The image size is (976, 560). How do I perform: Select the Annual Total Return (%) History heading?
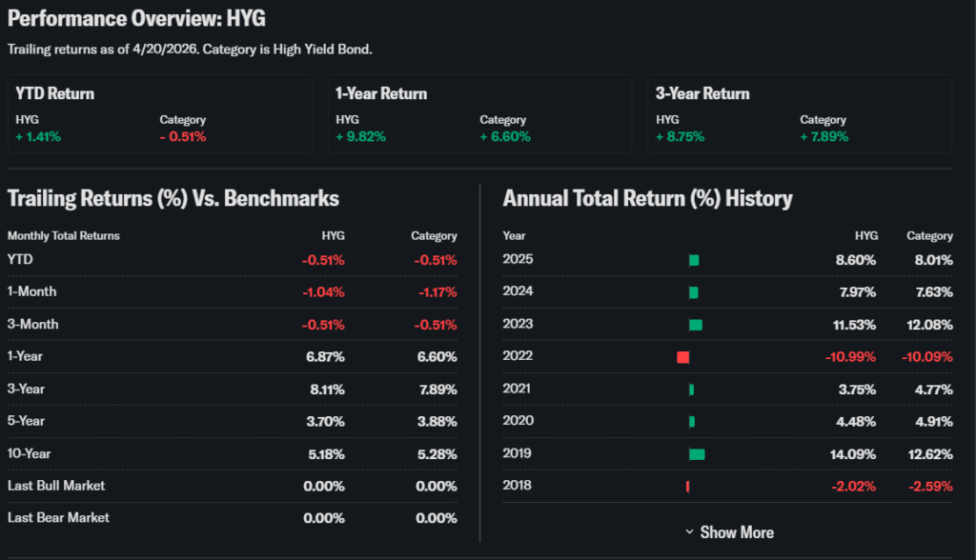coord(647,198)
